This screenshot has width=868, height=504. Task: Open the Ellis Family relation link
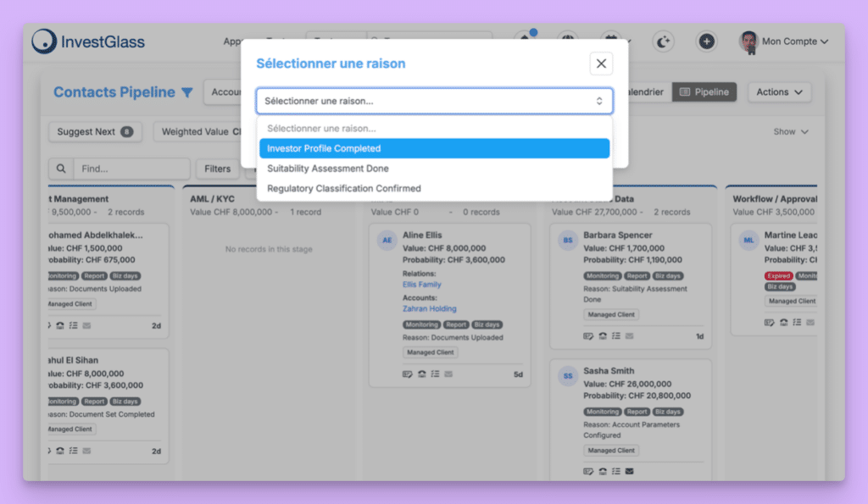(x=422, y=285)
